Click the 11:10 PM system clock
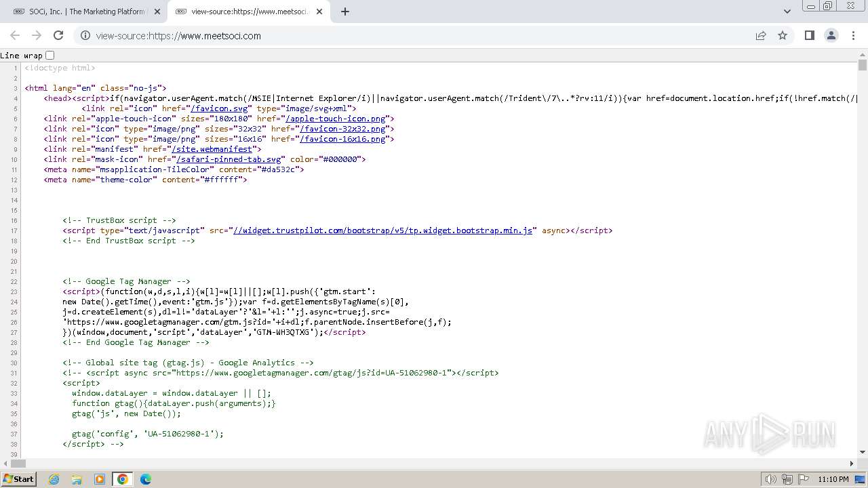Screen dimensions: 868x488 coord(833,479)
